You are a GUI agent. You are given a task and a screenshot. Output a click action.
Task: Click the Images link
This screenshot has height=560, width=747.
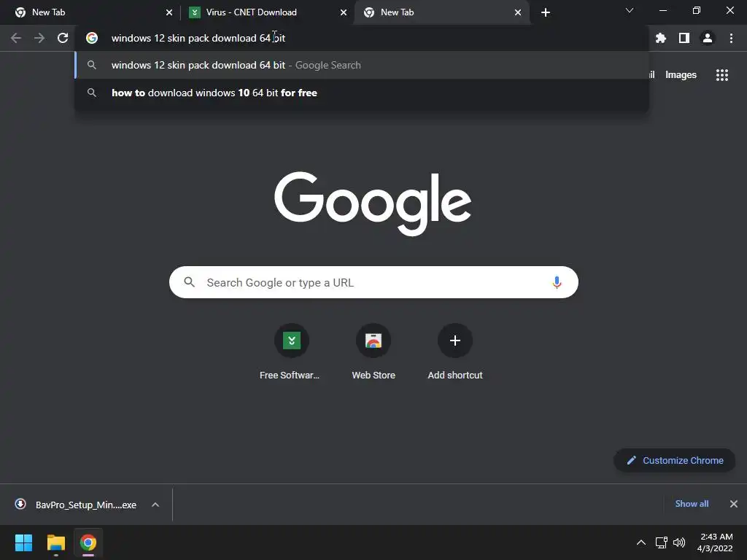tap(681, 75)
